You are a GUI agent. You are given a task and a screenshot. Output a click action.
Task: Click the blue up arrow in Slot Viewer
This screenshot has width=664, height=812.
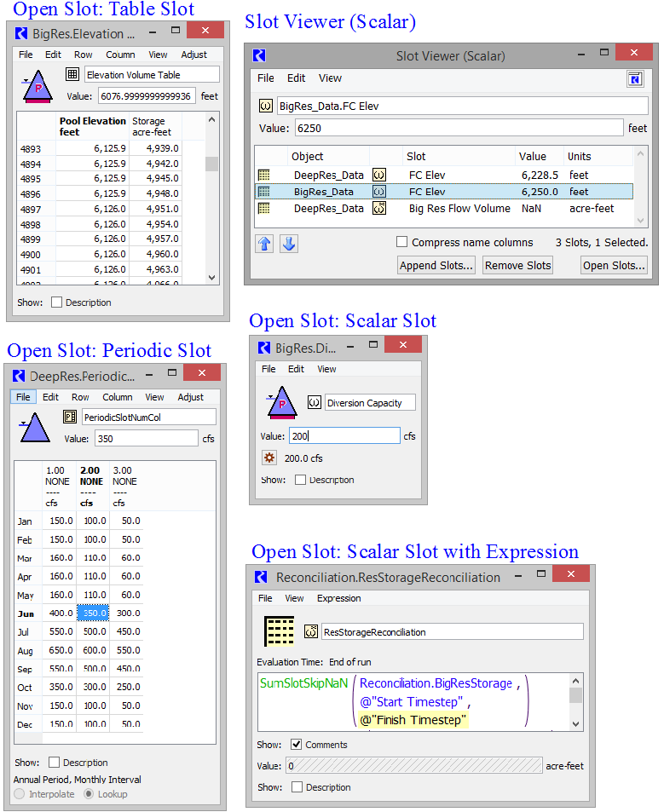click(264, 244)
